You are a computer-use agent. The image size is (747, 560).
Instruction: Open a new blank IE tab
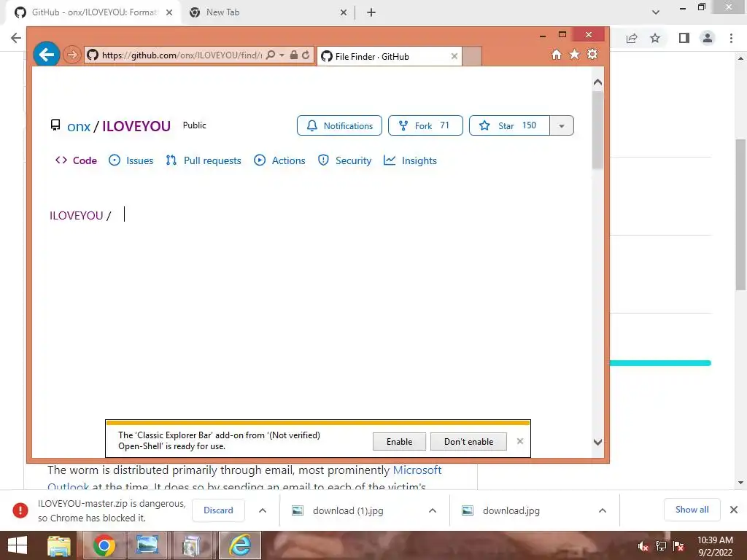point(472,56)
